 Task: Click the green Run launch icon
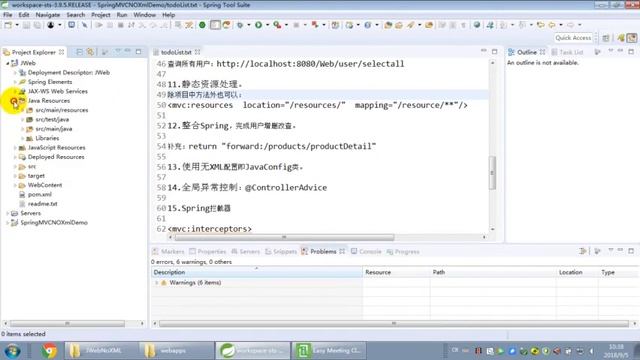pos(258,25)
